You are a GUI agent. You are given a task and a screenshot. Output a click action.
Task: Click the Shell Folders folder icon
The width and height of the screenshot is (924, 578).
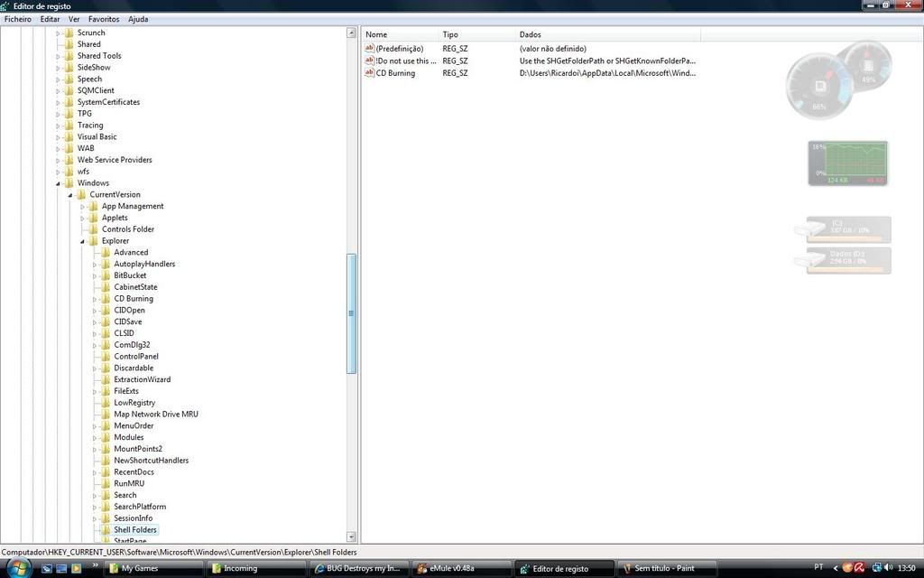tap(106, 529)
